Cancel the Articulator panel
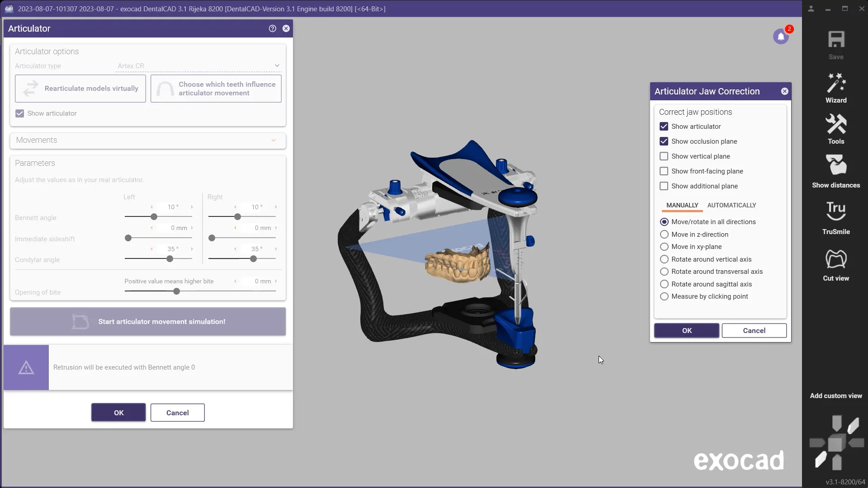Screen dimensions: 868x488 tap(177, 413)
